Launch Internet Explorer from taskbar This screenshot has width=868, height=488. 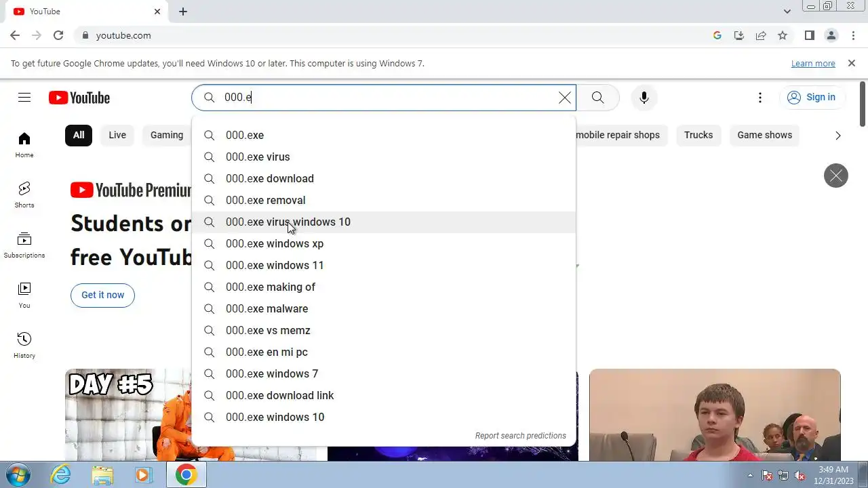61,475
